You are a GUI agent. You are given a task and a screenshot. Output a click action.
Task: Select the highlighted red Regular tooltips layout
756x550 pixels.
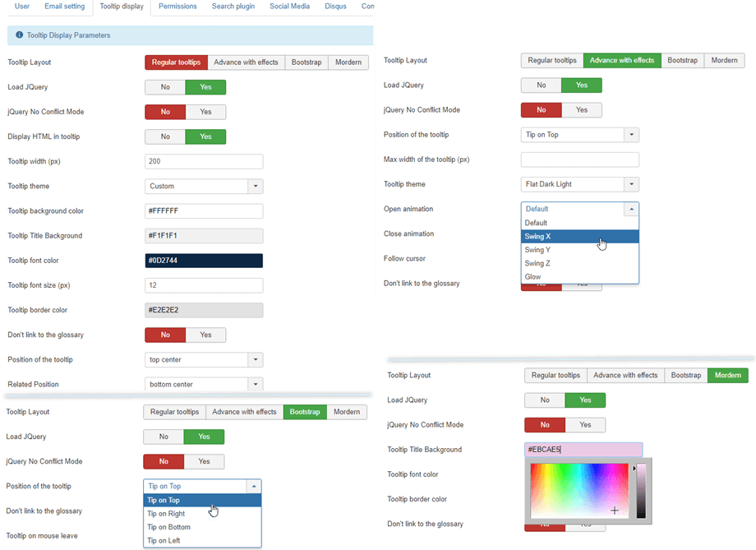point(176,62)
